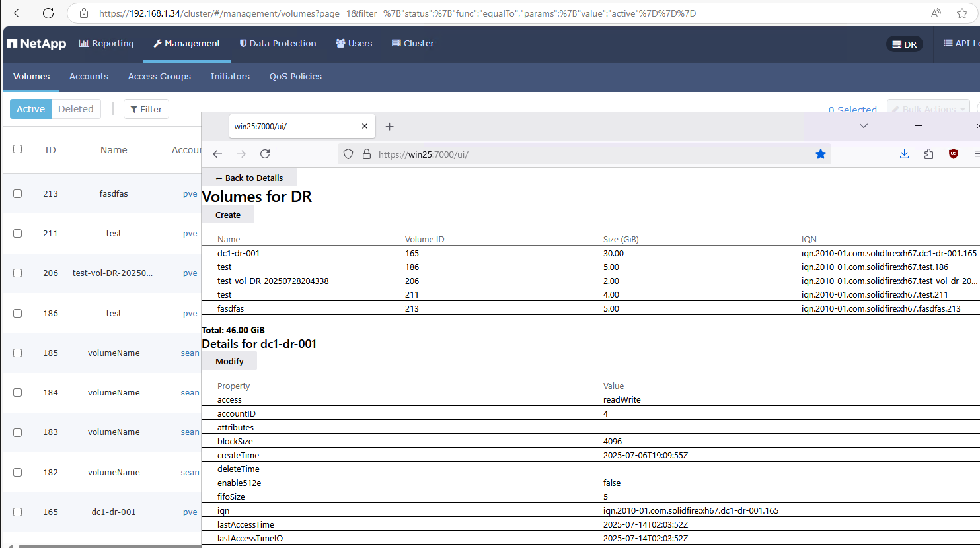Open the uBlock Origin extension icon

tap(954, 154)
